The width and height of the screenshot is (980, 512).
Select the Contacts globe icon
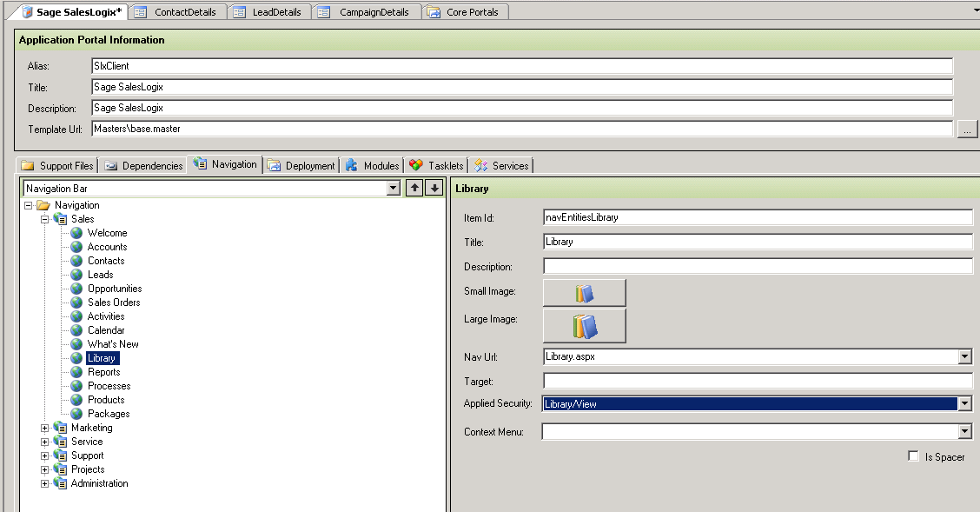76,261
